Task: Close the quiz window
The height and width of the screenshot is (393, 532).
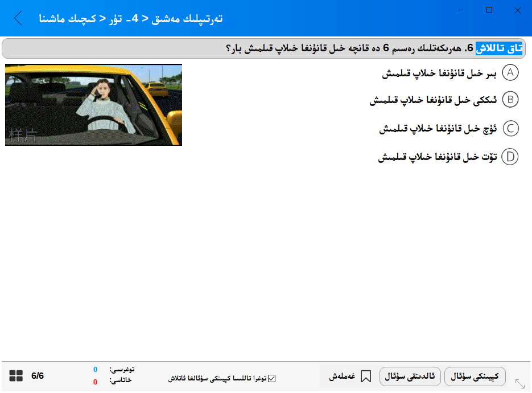Action: click(x=517, y=10)
